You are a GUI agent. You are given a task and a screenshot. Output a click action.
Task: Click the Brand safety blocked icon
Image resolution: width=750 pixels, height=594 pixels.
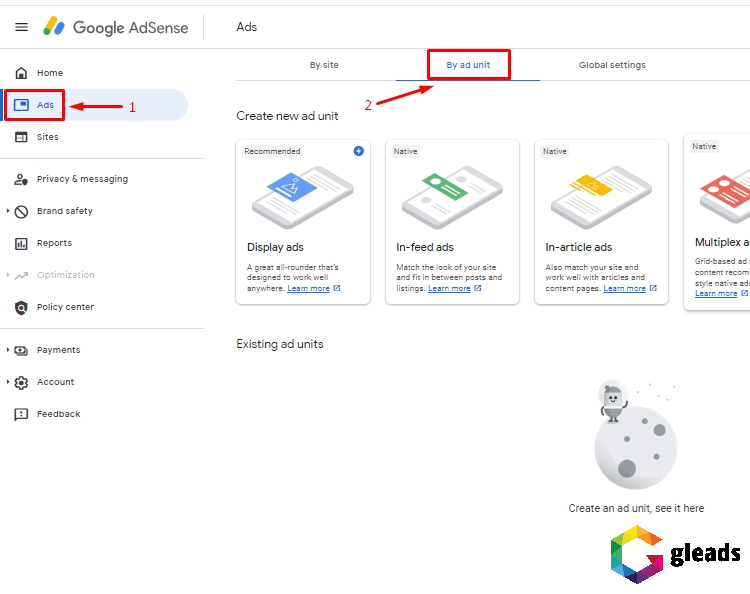(x=21, y=211)
